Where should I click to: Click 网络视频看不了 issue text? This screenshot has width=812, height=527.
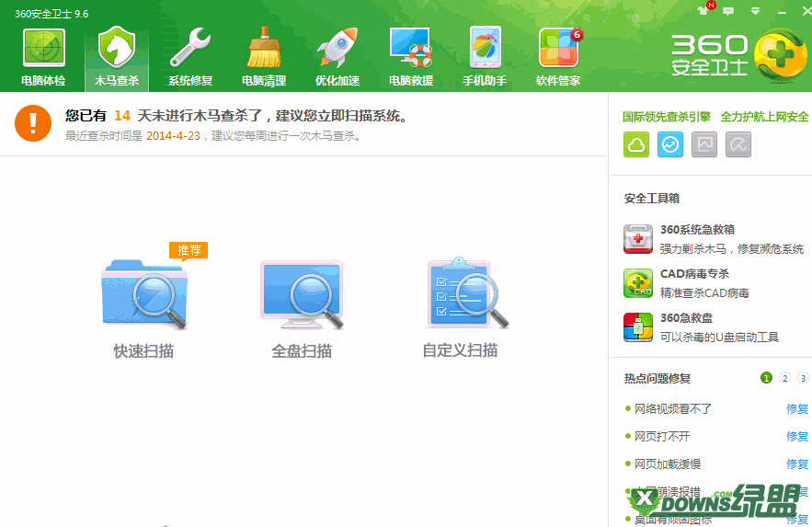673,409
